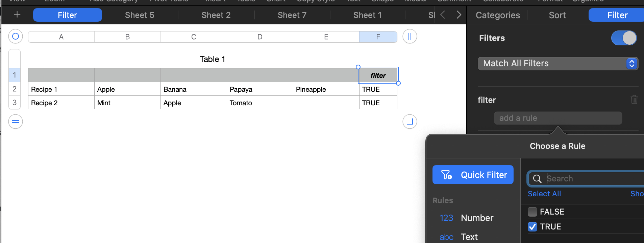Open the Match All Filters dropdown
This screenshot has height=243, width=644.
pos(558,64)
